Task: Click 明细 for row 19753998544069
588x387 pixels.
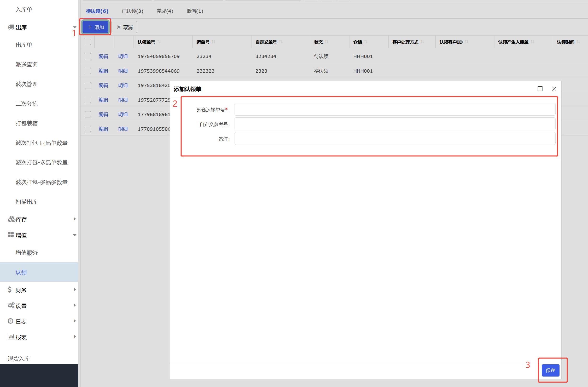Action: tap(123, 71)
